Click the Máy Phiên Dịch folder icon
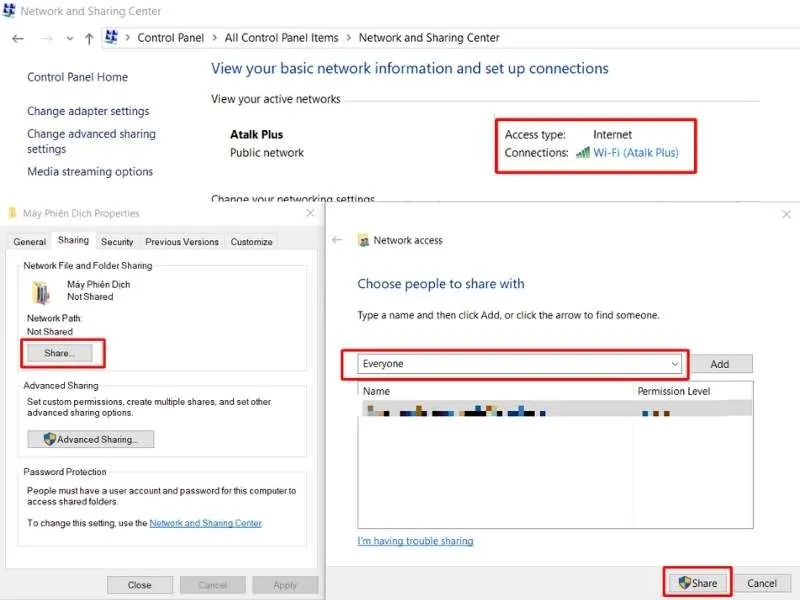This screenshot has height=600, width=800. (x=41, y=291)
